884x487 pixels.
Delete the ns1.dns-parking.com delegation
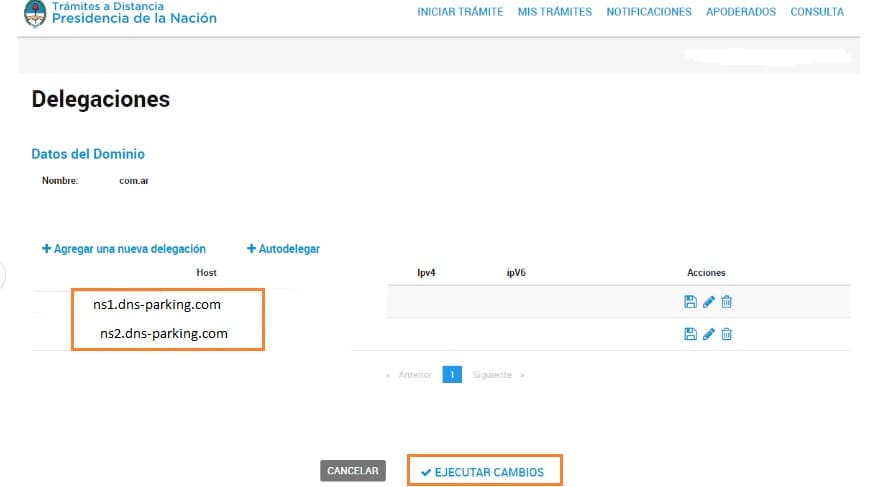[x=727, y=302]
